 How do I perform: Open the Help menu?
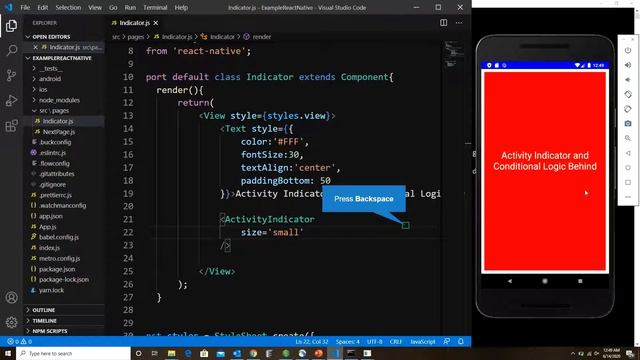[x=181, y=7]
